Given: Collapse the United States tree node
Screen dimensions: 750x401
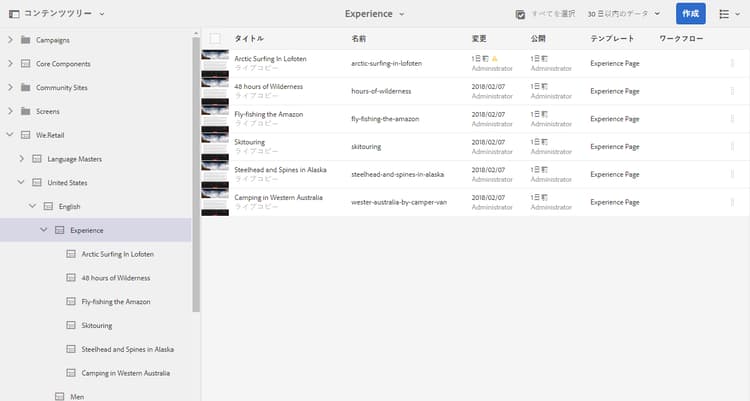Looking at the screenshot, I should coord(21,182).
